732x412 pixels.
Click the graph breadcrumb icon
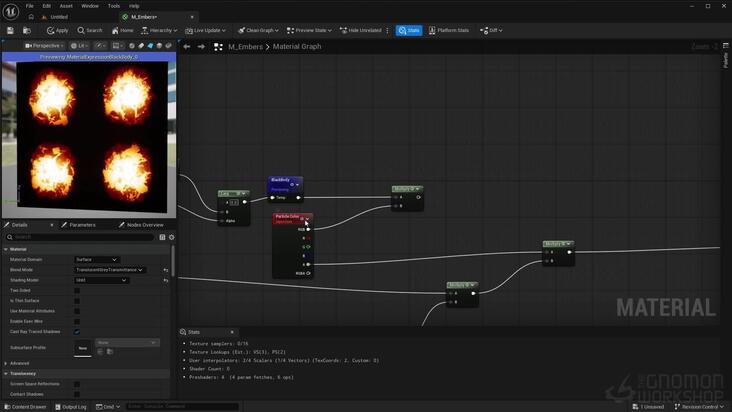click(218, 47)
